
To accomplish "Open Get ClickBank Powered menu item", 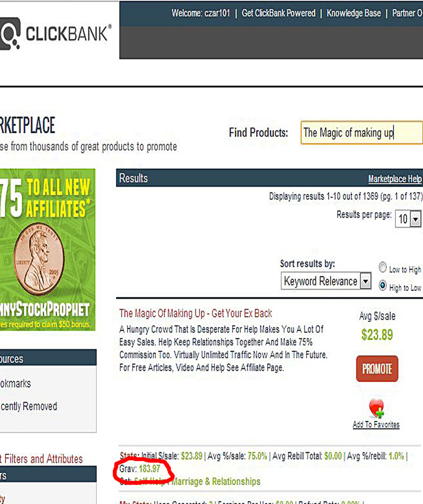I will pyautogui.click(x=279, y=13).
